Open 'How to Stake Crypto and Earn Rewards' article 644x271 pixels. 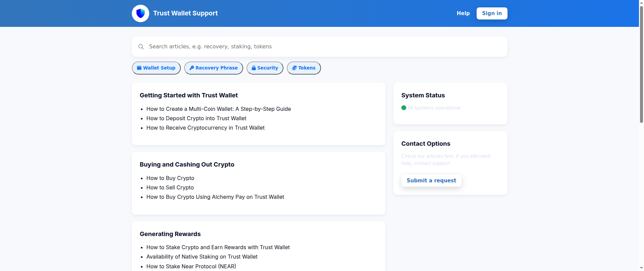[218, 247]
